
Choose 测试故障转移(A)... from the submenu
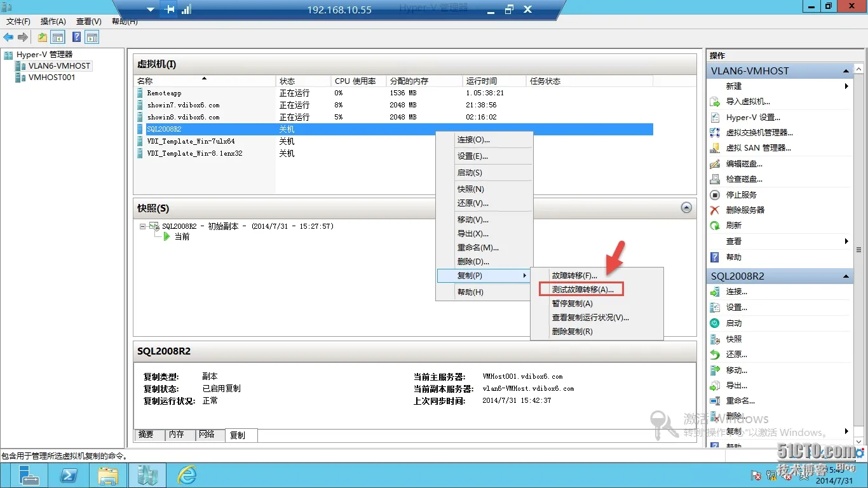click(x=582, y=290)
